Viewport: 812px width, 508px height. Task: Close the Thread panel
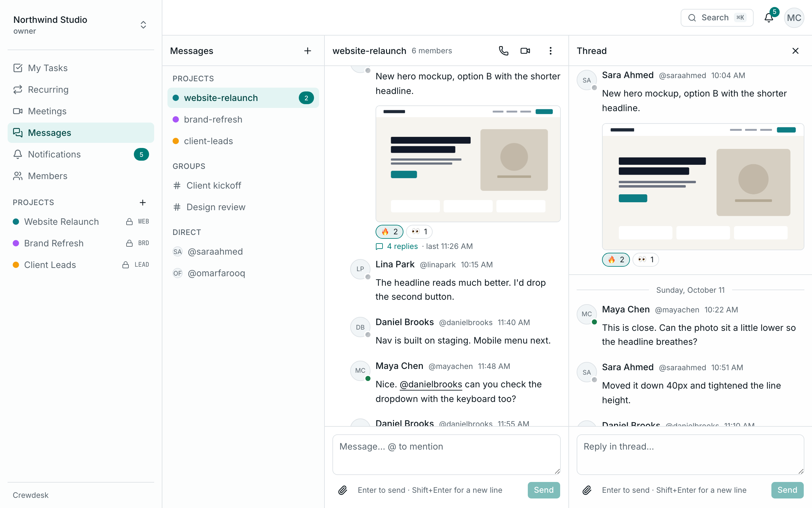(795, 51)
